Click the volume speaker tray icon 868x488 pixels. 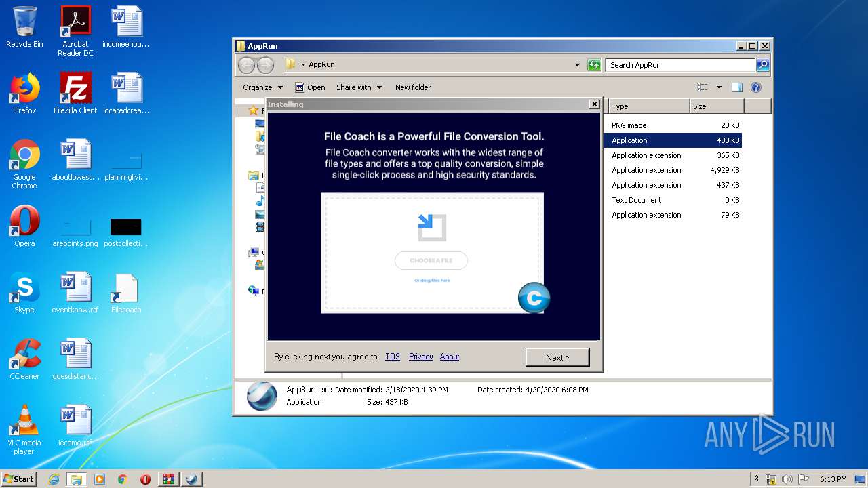[x=787, y=479]
